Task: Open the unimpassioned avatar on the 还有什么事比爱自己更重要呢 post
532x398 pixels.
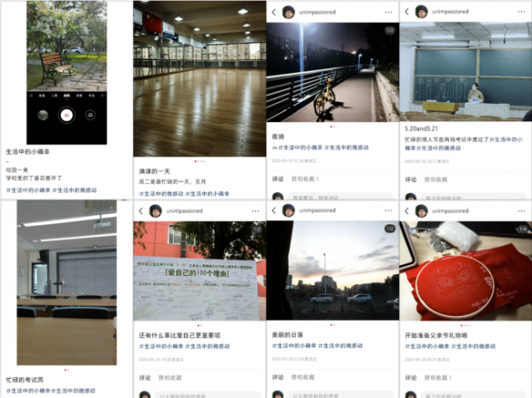Action: (x=155, y=211)
